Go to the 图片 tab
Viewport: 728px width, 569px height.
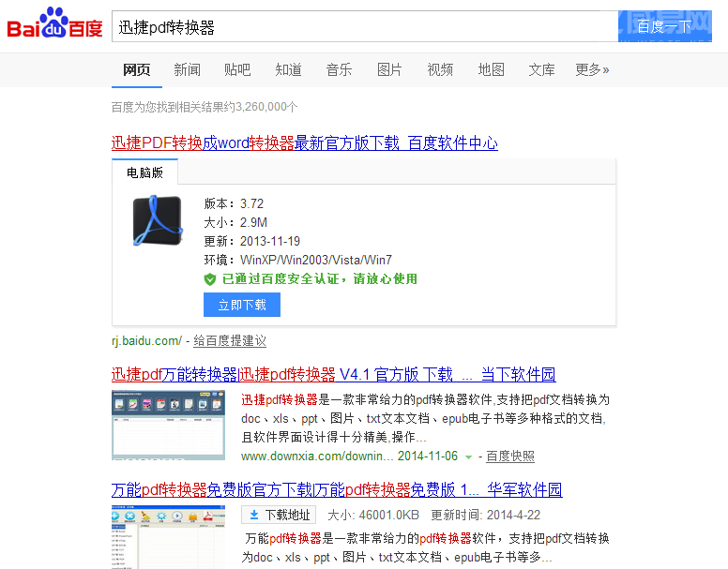coord(389,69)
